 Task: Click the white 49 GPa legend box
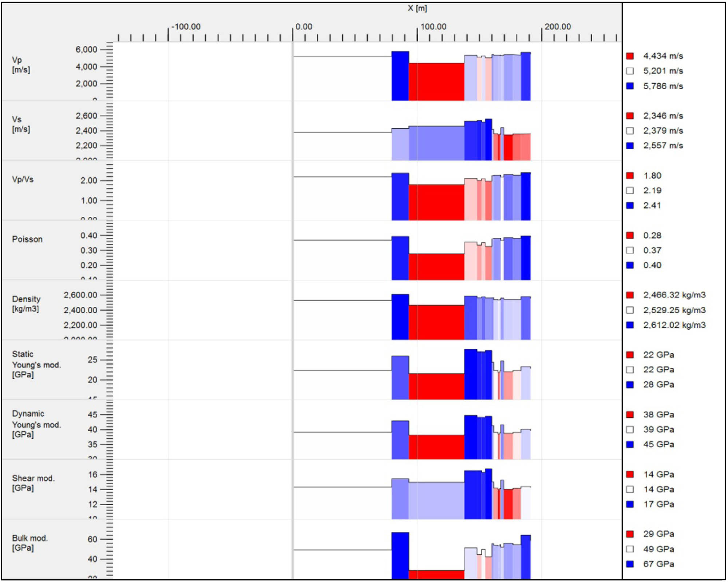pos(630,549)
